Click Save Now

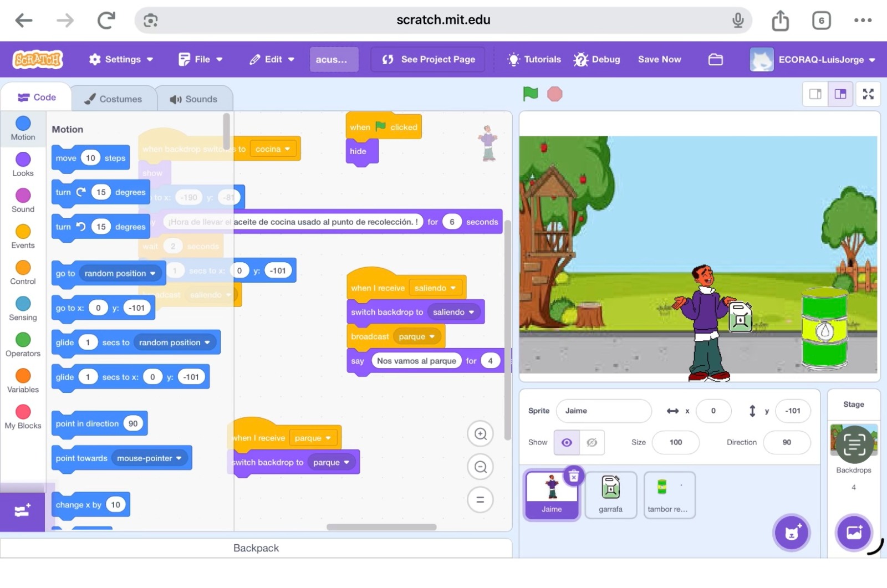click(x=659, y=59)
